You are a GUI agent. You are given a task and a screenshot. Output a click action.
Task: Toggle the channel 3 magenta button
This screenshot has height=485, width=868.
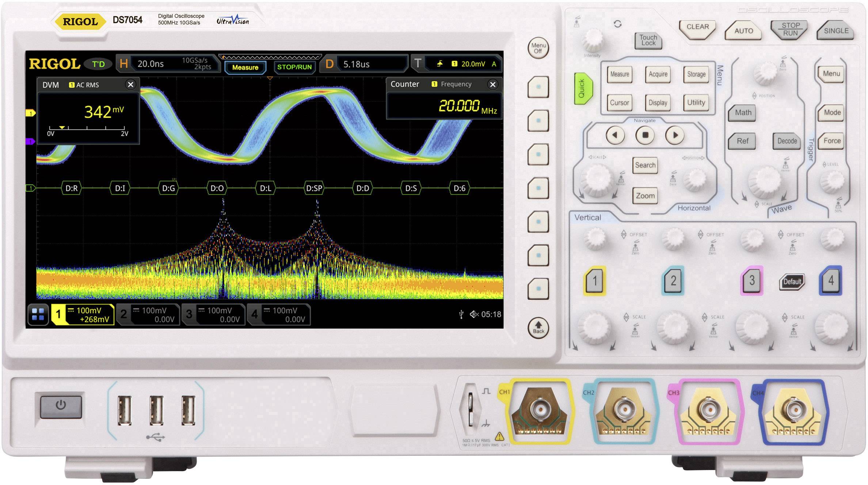[x=751, y=280]
